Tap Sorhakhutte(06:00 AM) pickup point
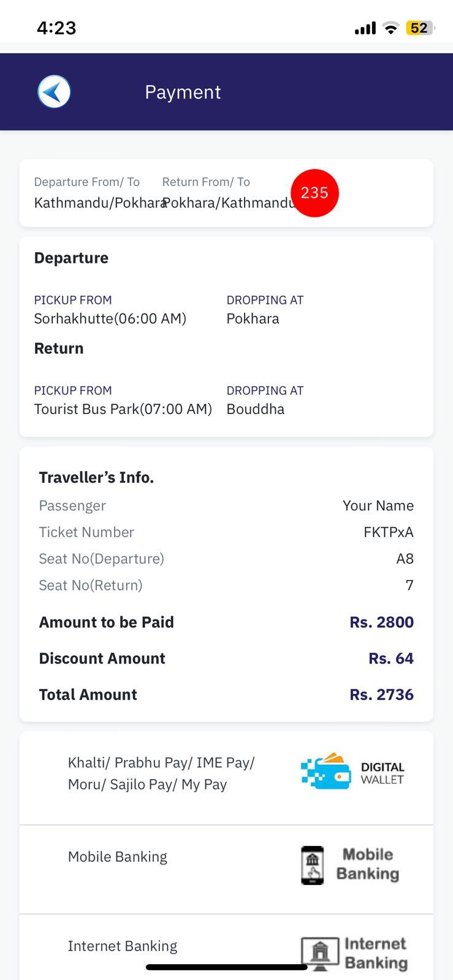This screenshot has height=980, width=453. coord(110,318)
